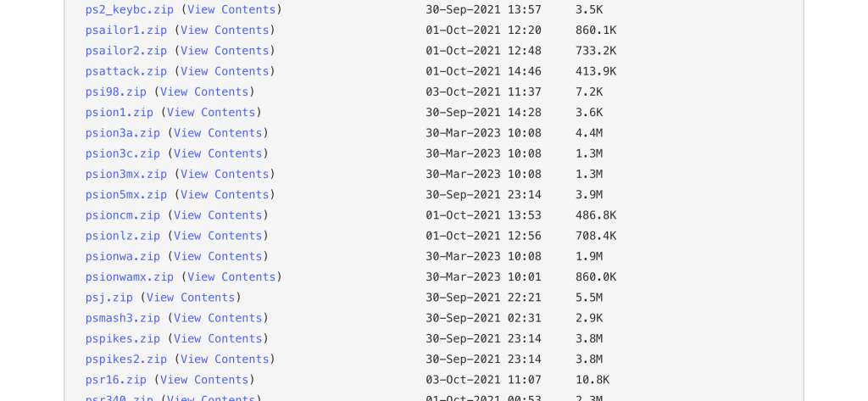This screenshot has height=401, width=868.
Task: Open the ps2_keybc.zip file link
Action: click(129, 9)
